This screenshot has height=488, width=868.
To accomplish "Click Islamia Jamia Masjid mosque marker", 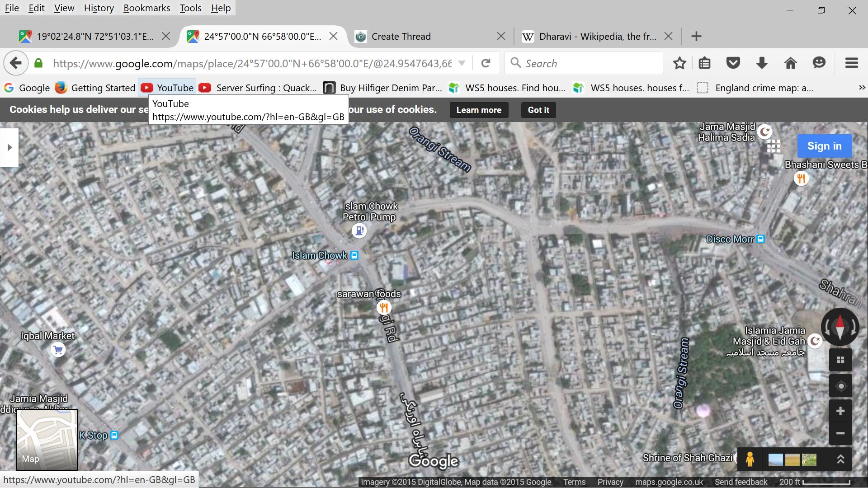I will point(815,341).
